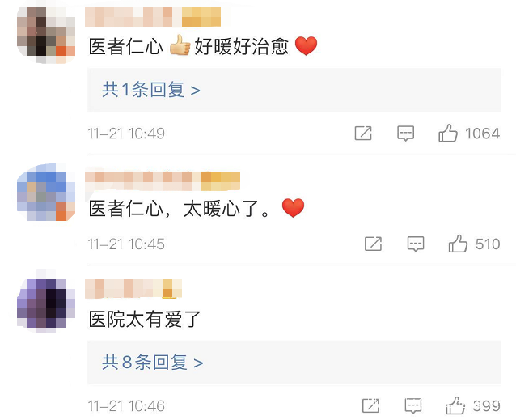Like the 医院太有爱了 comment

pos(456,405)
